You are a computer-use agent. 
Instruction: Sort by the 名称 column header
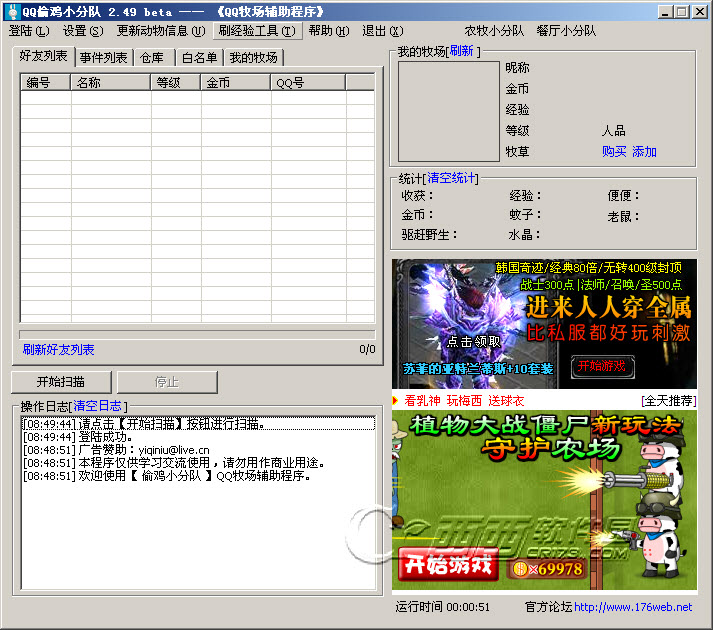coord(110,83)
